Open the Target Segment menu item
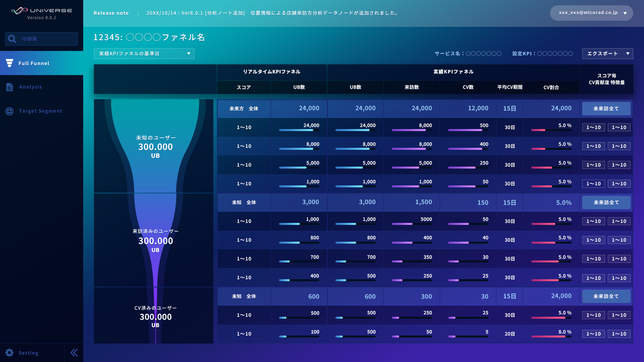The width and height of the screenshot is (644, 362). click(40, 111)
